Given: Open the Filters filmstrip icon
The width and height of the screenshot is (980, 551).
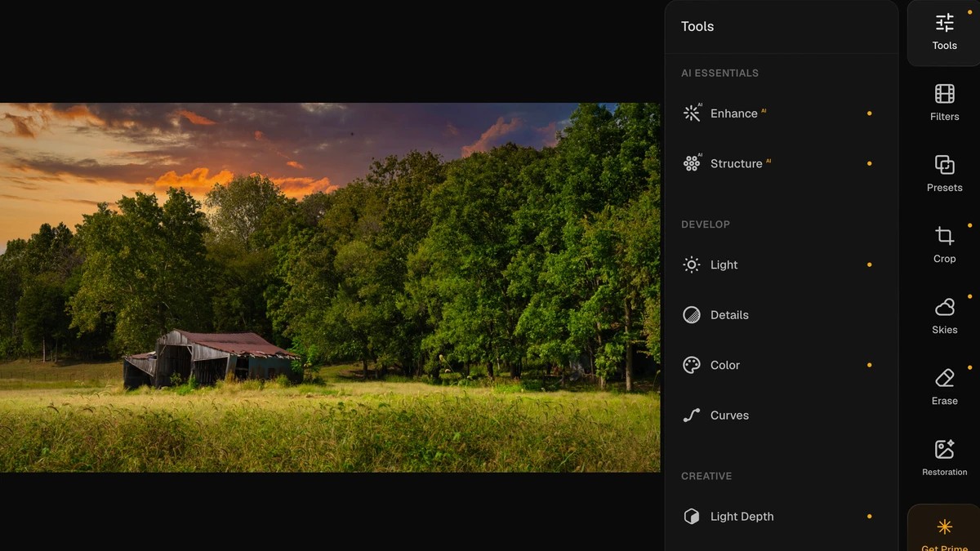Looking at the screenshot, I should (945, 94).
